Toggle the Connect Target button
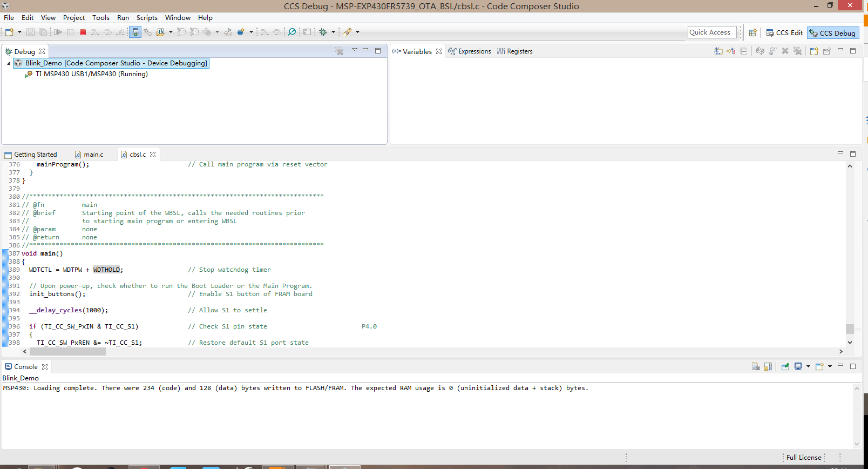868x469 pixels. (x=135, y=32)
